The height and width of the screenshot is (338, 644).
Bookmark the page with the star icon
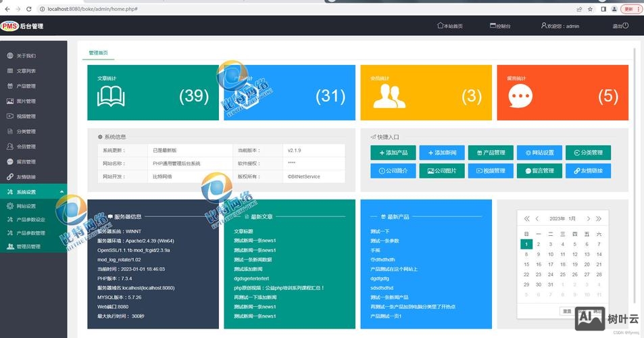591,9
